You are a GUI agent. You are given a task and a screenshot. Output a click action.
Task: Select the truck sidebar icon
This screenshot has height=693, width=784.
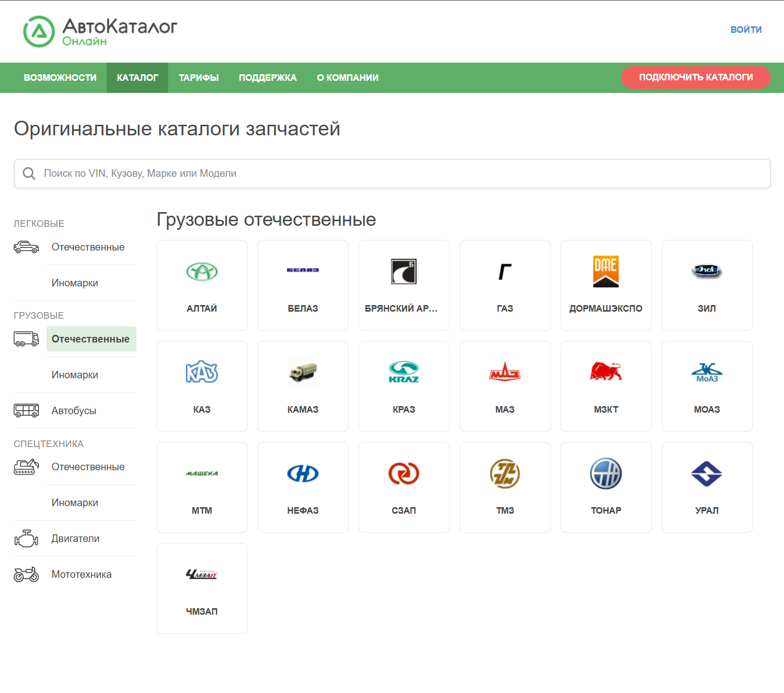pyautogui.click(x=26, y=339)
